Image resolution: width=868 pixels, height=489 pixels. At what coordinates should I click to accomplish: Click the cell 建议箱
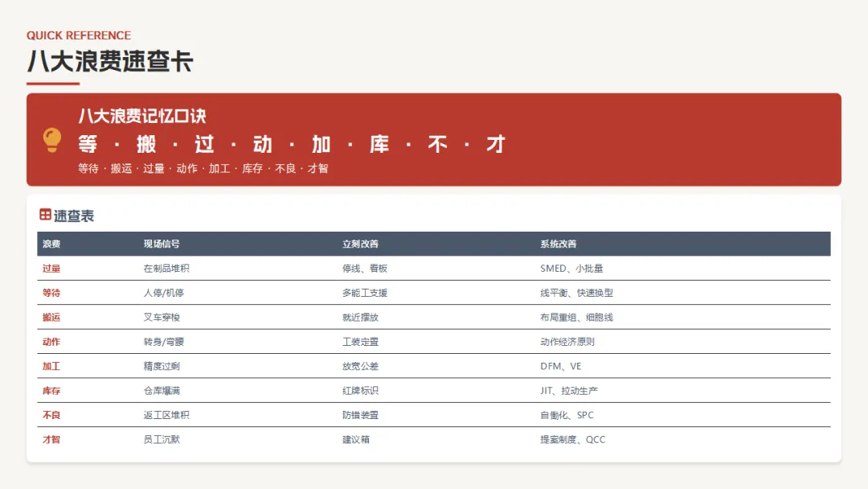(x=356, y=439)
